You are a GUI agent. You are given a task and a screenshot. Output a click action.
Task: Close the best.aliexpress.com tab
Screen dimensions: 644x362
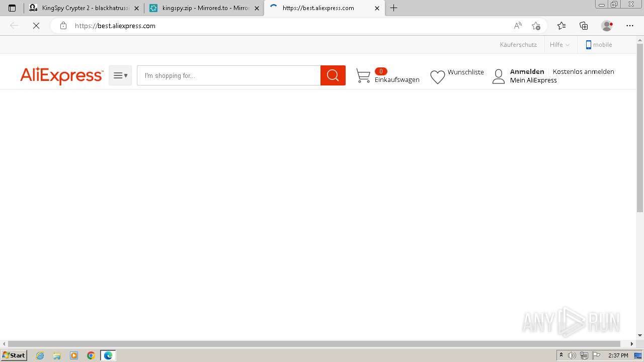(x=377, y=8)
